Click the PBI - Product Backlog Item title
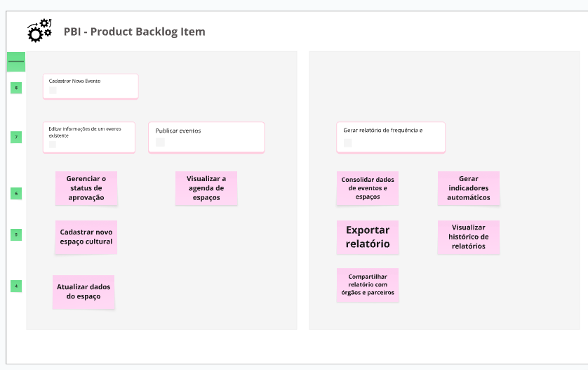This screenshot has width=588, height=370. pos(134,32)
